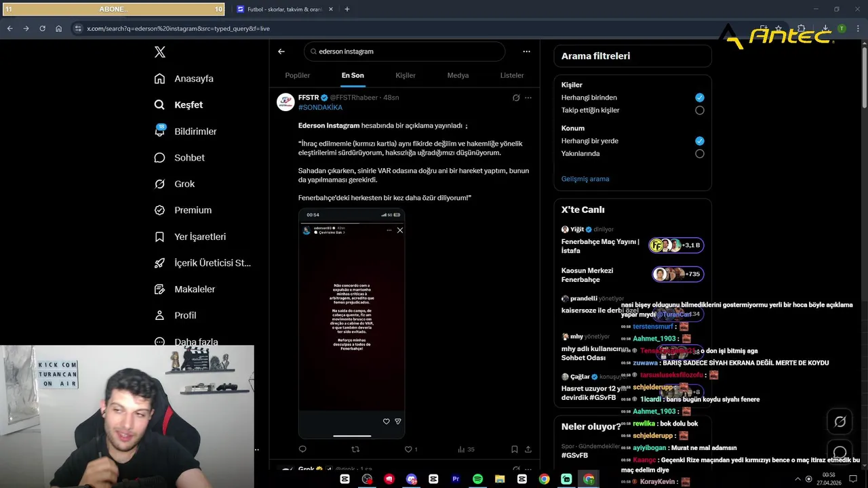
Task: Open Spotify from the taskbar
Action: 477,479
